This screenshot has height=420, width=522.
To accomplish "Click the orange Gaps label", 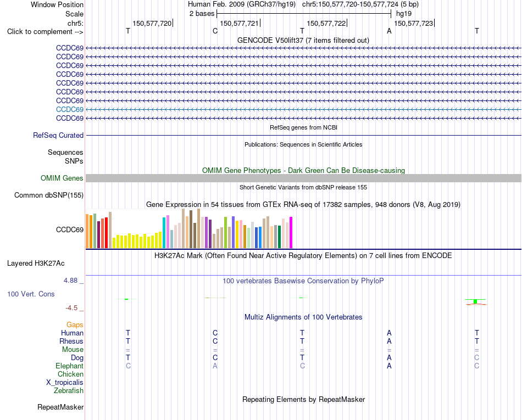I will [75, 325].
